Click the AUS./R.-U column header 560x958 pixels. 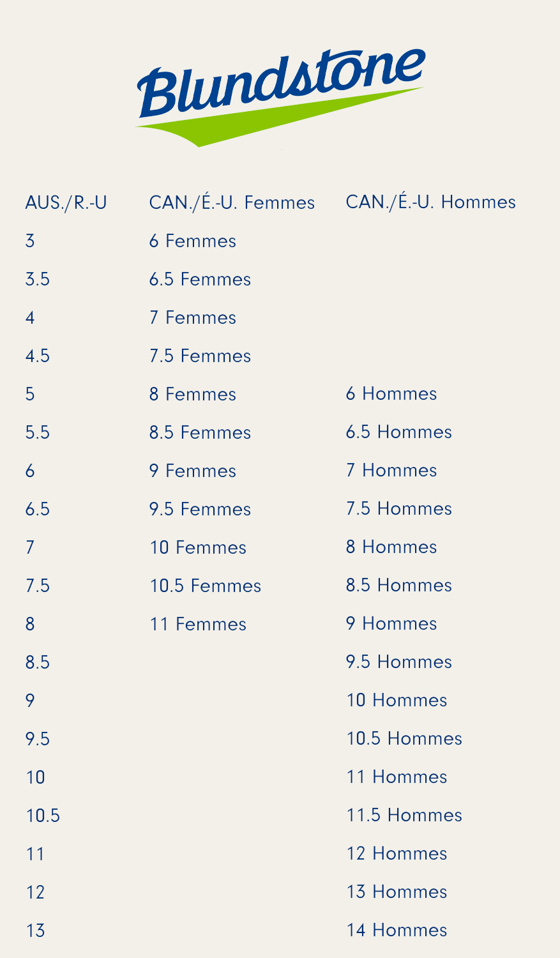tap(66, 203)
